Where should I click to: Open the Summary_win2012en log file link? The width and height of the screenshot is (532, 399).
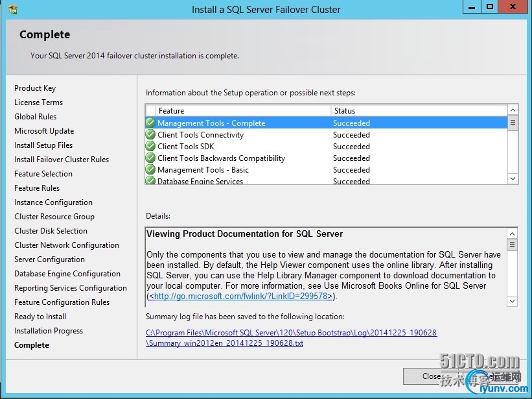click(x=224, y=343)
